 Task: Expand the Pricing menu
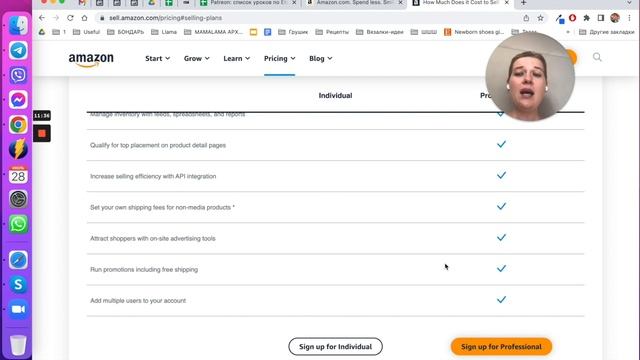click(280, 58)
